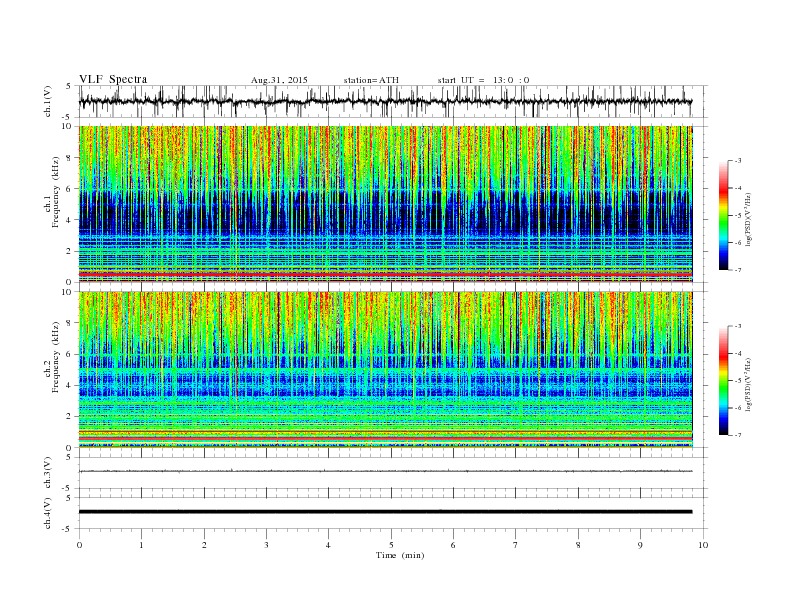Click the ch.1 frequency axis tick "8"
Image resolution: width=792 pixels, height=612 pixels.
coord(70,158)
